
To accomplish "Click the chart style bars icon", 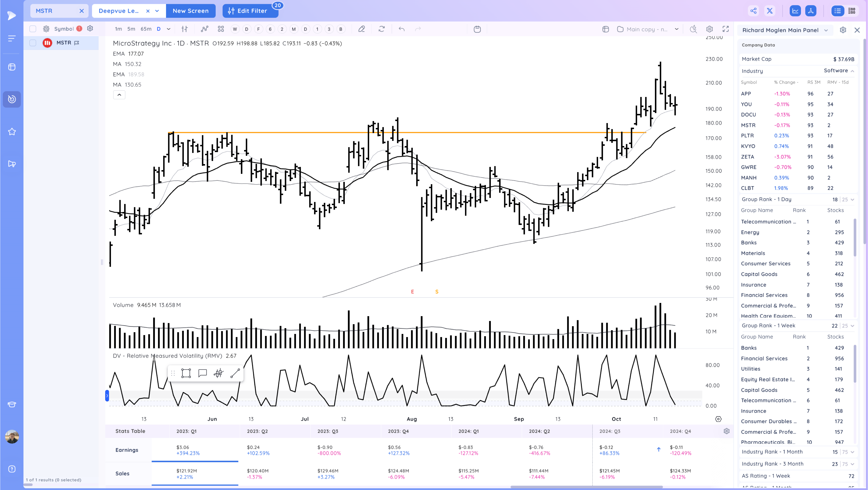I will pyautogui.click(x=184, y=29).
